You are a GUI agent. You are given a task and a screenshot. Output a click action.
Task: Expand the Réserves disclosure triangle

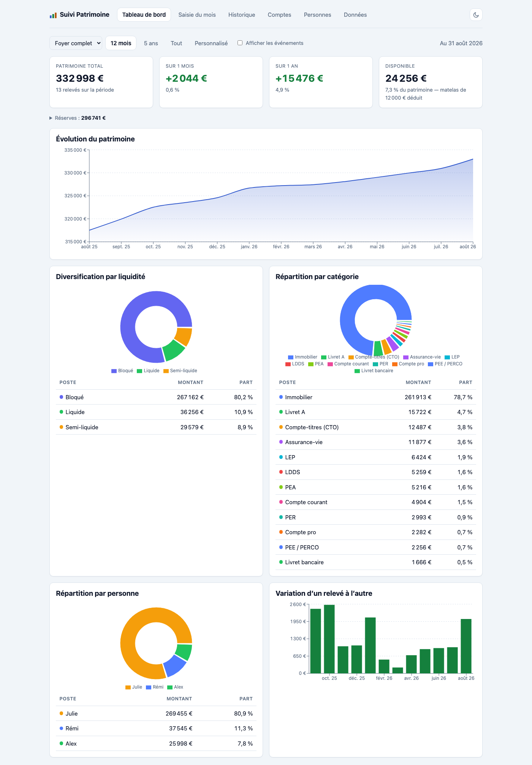(x=51, y=118)
